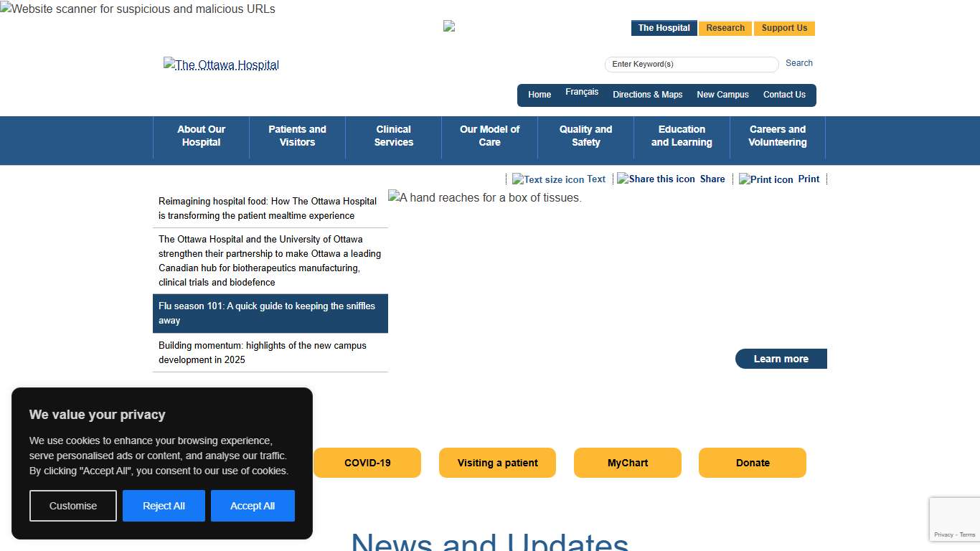980x551 pixels.
Task: Click the website scanner banner image
Action: [138, 9]
